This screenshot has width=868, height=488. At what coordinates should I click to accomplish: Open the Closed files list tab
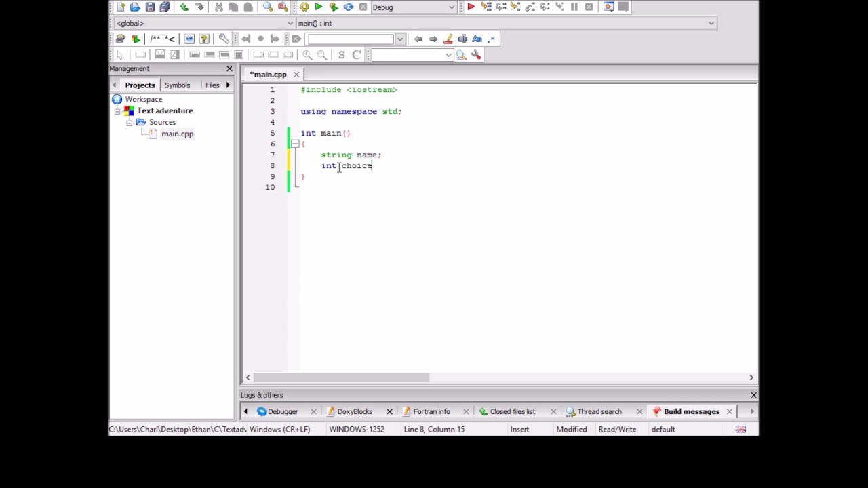click(512, 411)
